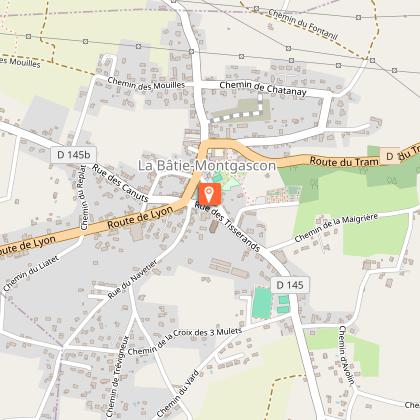Click the D 145b road shield

(74, 155)
